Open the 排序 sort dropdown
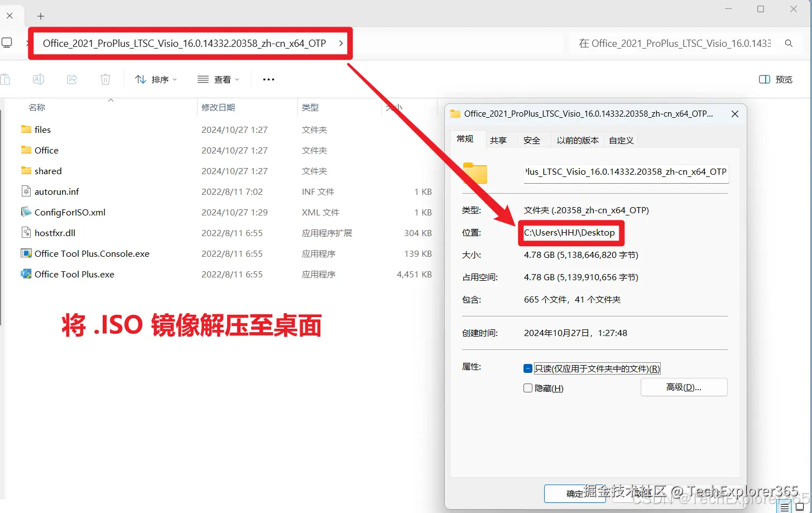Screen dimensions: 812x513 pyautogui.click(x=156, y=79)
